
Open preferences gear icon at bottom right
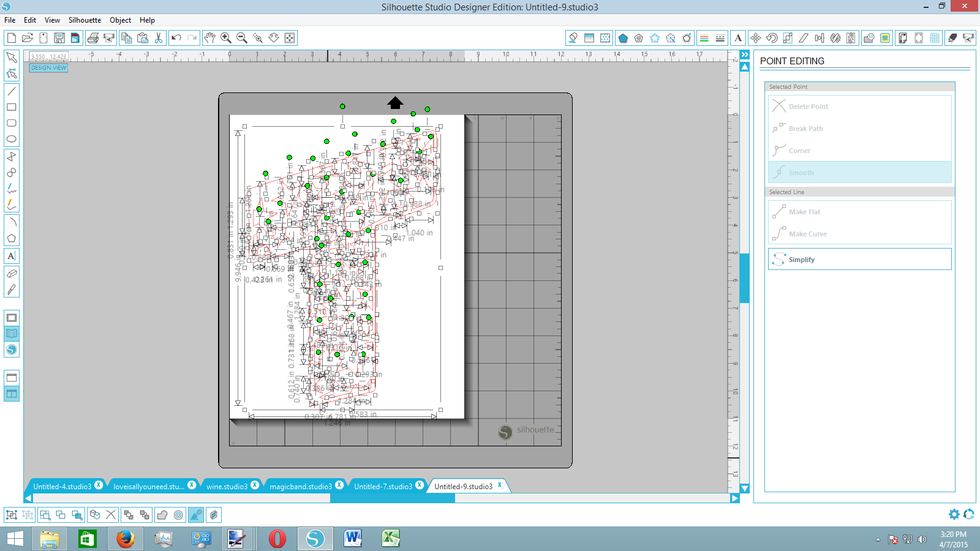pos(954,514)
